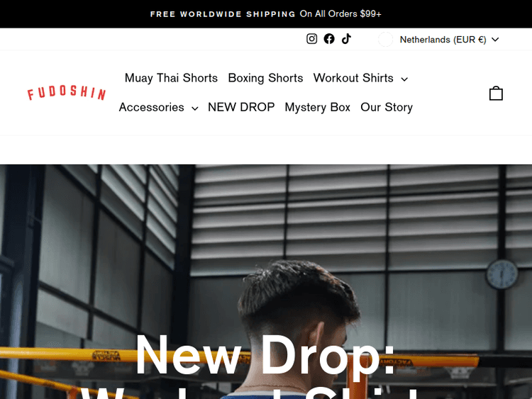Go to the NEW DROP page
532x399 pixels.
(x=241, y=107)
